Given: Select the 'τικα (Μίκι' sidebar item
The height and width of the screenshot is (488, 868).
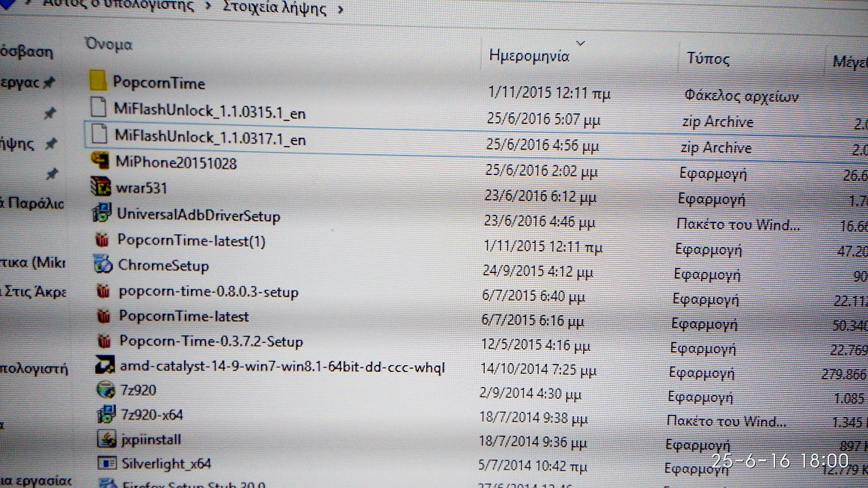Looking at the screenshot, I should tap(33, 262).
